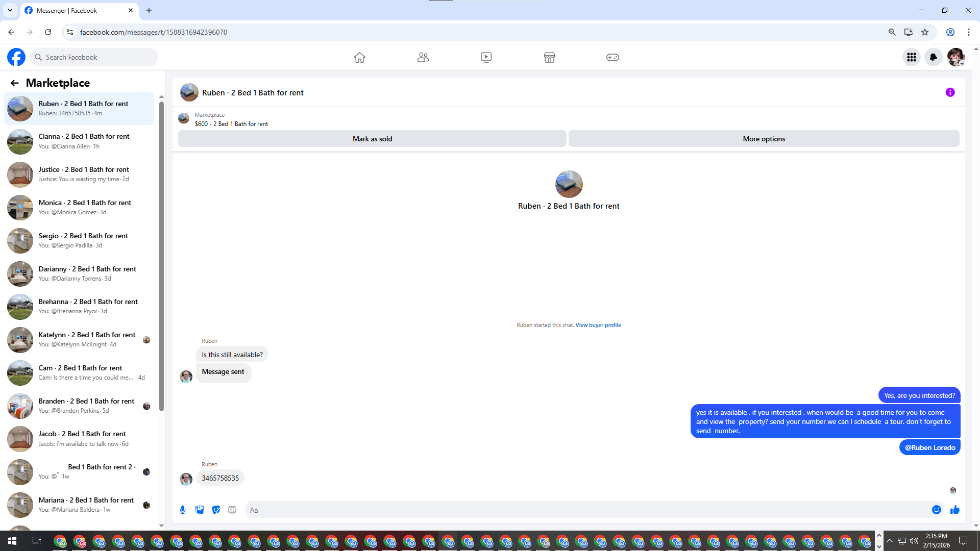Open Facebook notifications bell
This screenshot has height=551, width=980.
coord(933,57)
